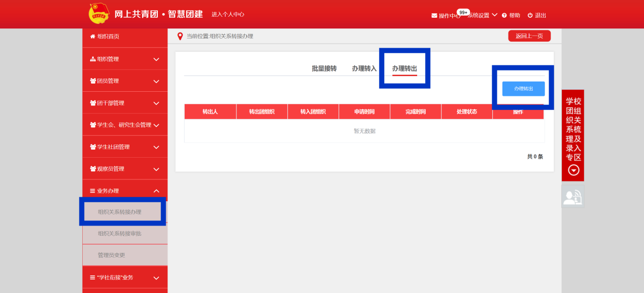This screenshot has height=293, width=644.
Task: Open 操作中心 envelope message icon
Action: click(x=434, y=16)
